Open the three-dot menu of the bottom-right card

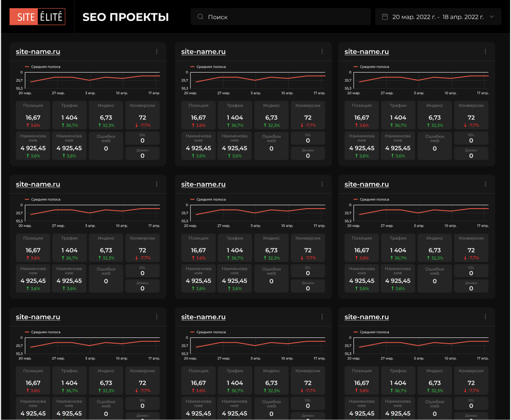click(x=485, y=317)
